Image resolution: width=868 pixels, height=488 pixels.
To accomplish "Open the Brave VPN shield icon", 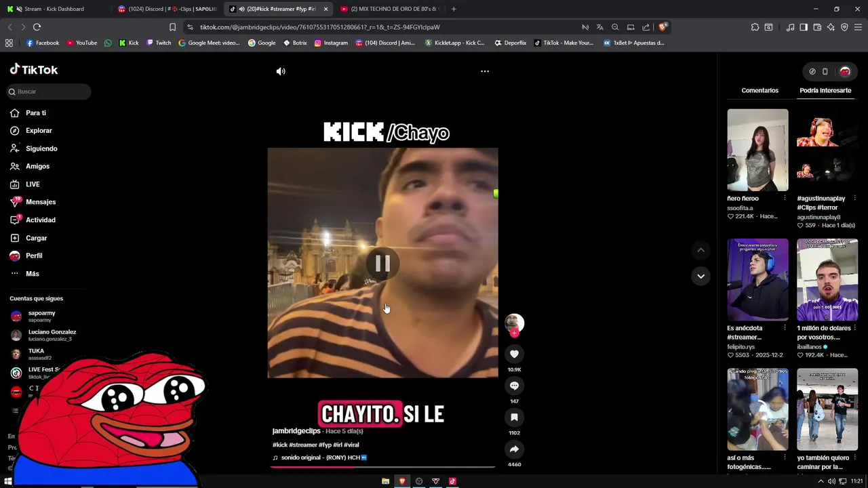I will point(844,27).
